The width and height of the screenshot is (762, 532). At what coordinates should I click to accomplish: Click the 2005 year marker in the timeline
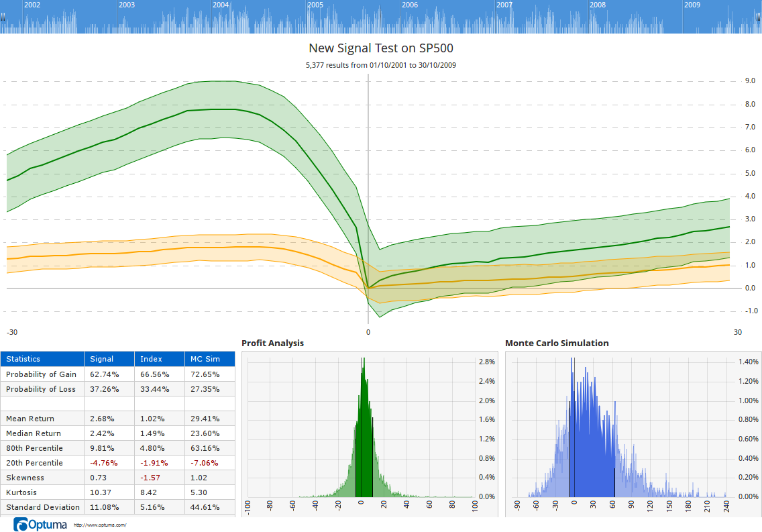coord(315,4)
